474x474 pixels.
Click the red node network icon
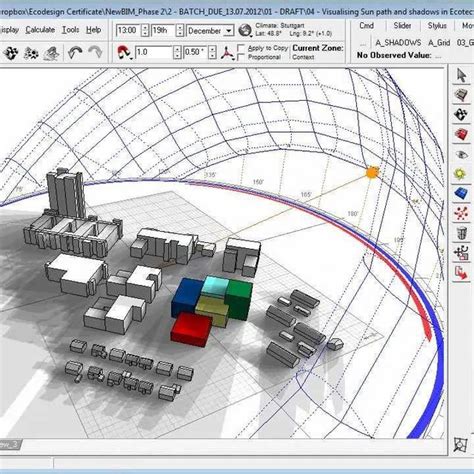[461, 213]
